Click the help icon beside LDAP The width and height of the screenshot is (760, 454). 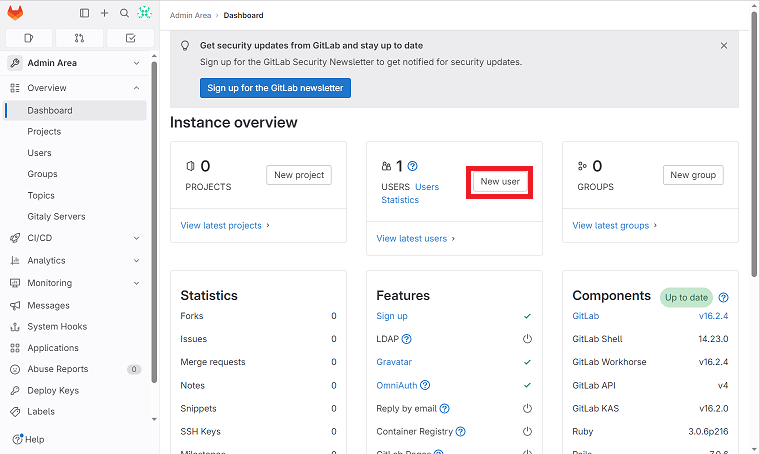coord(407,339)
